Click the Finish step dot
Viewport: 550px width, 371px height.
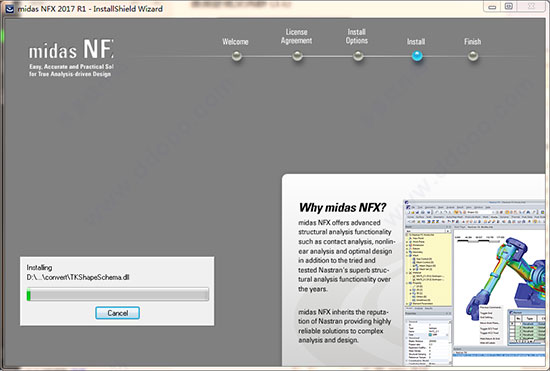(473, 56)
